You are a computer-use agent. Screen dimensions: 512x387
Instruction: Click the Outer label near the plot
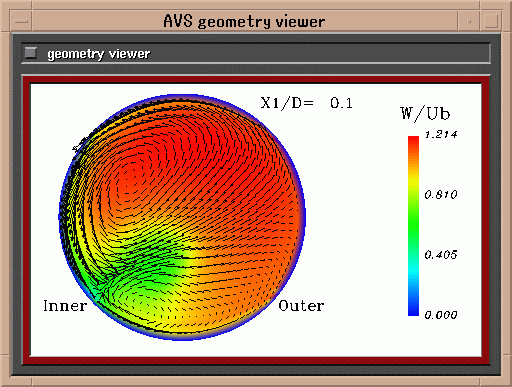301,306
